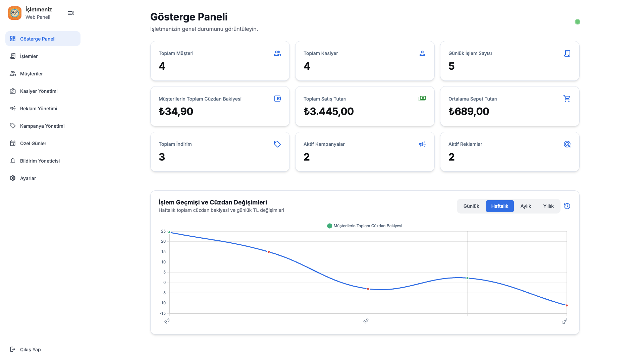Click the wallet icon on Cüzdan Bakiyesi card
The width and height of the screenshot is (644, 362).
(x=277, y=99)
